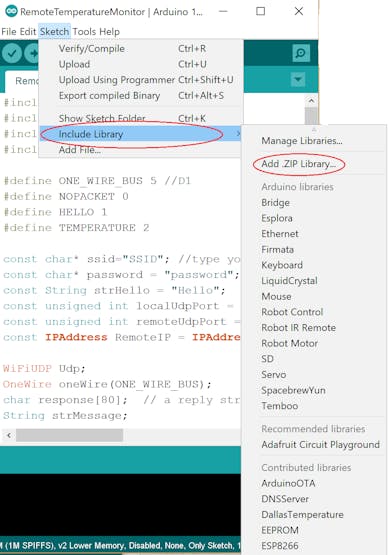Include the ESP8266 library

pyautogui.click(x=280, y=546)
